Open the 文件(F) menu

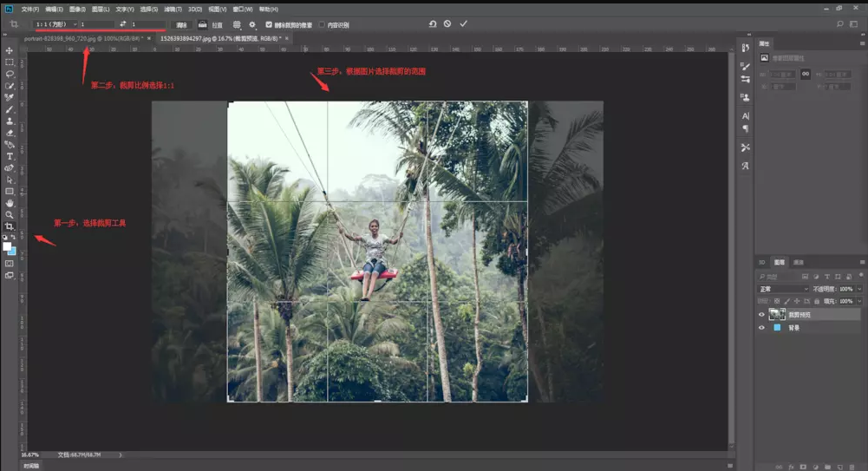pos(30,9)
